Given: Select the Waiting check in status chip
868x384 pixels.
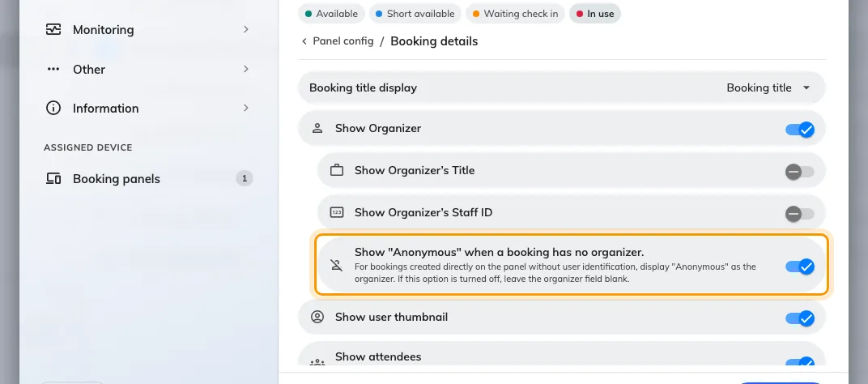Looking at the screenshot, I should pyautogui.click(x=515, y=14).
